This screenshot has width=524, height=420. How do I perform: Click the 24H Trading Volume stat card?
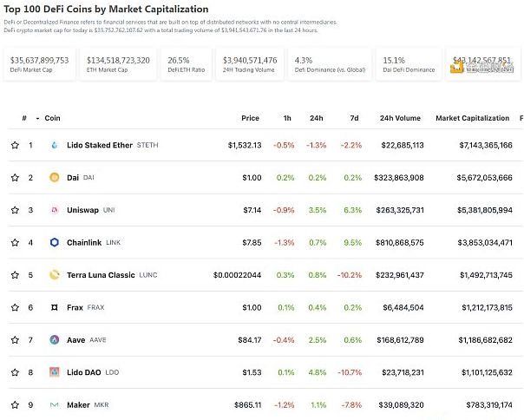coord(250,64)
